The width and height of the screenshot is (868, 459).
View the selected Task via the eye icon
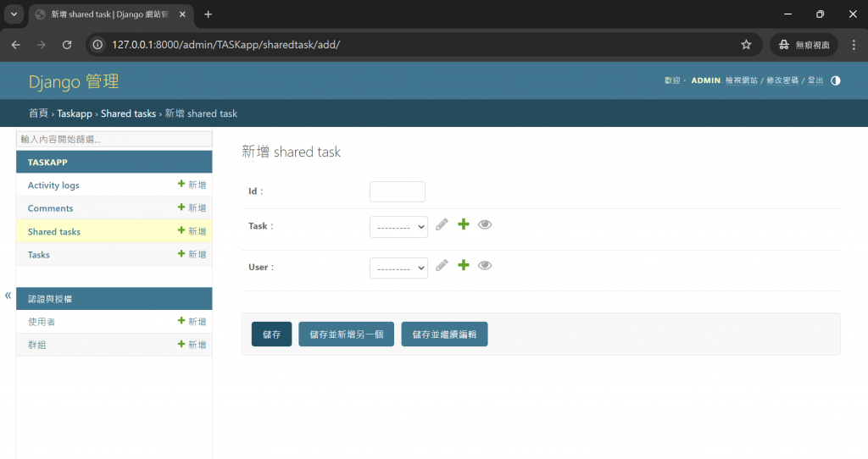(485, 224)
